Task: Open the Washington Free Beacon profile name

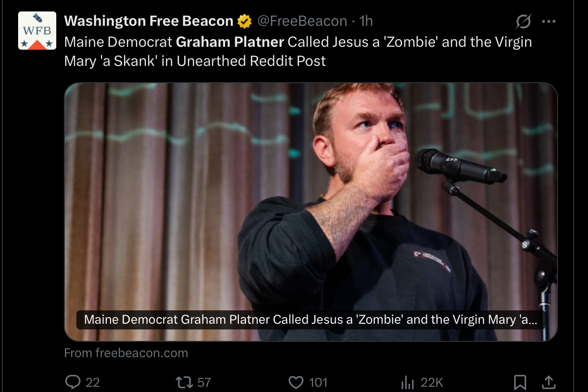Action: (148, 21)
